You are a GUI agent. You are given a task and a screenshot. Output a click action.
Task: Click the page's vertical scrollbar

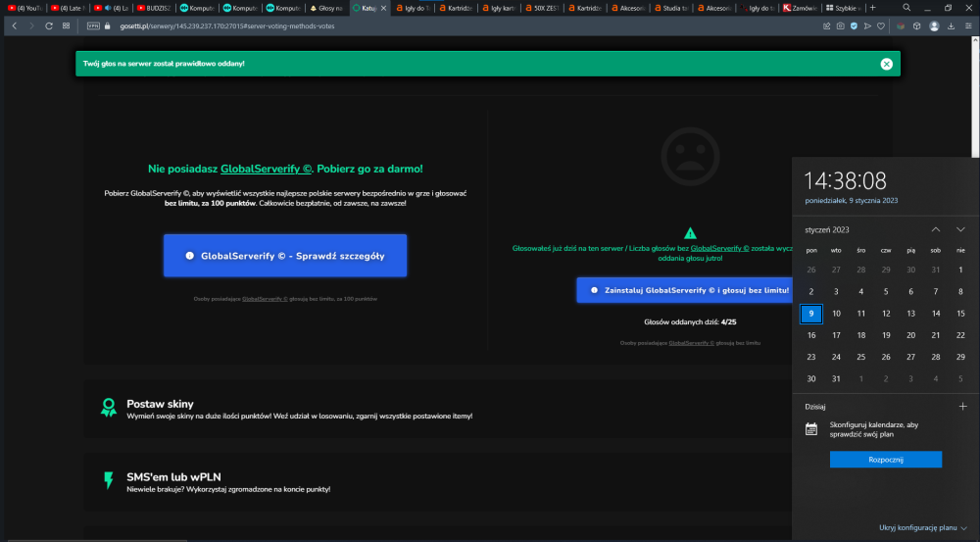coord(975,100)
